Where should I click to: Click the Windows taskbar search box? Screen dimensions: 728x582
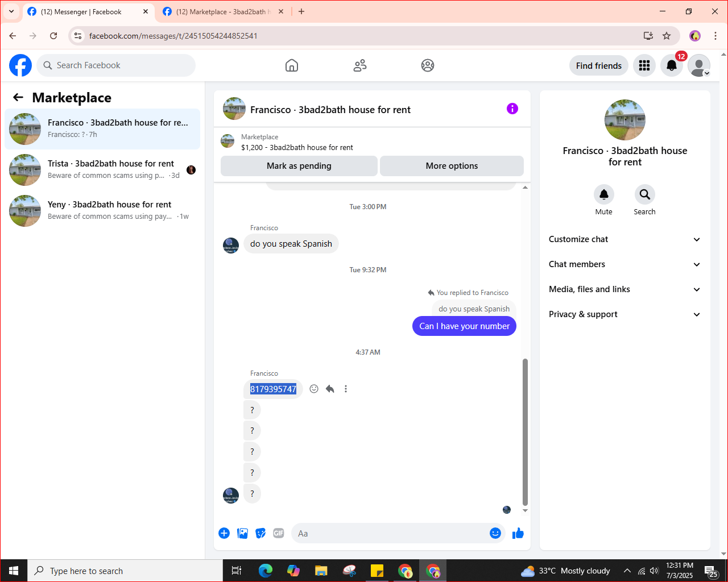(x=125, y=571)
